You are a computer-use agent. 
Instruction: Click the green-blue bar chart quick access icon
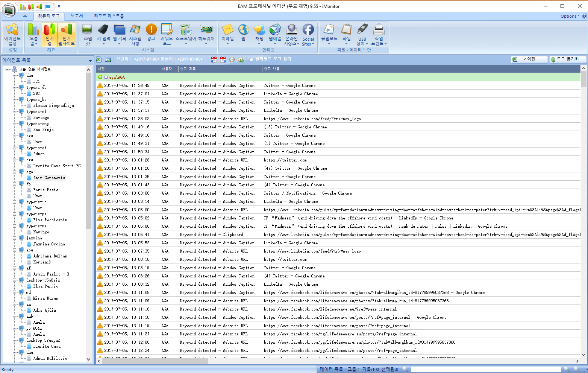tap(23, 6)
